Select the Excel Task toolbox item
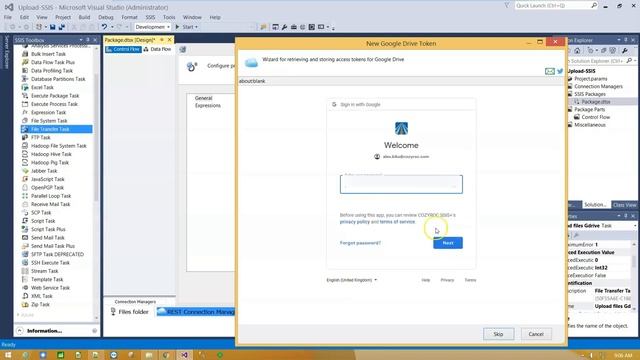The width and height of the screenshot is (640, 360). click(x=42, y=87)
